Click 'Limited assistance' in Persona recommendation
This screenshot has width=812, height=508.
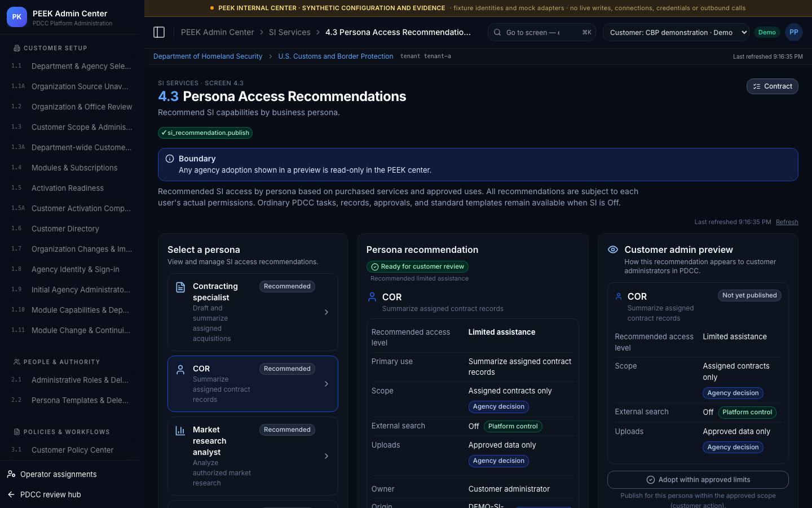(502, 332)
